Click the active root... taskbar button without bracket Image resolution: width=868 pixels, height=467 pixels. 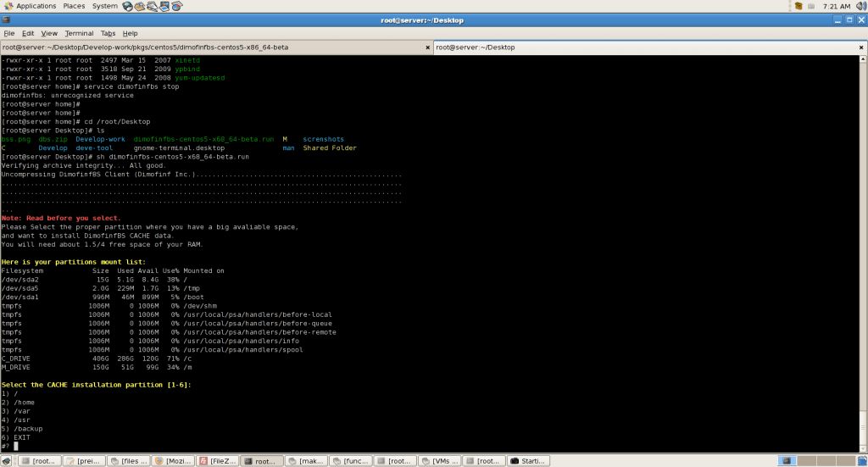tap(262, 460)
